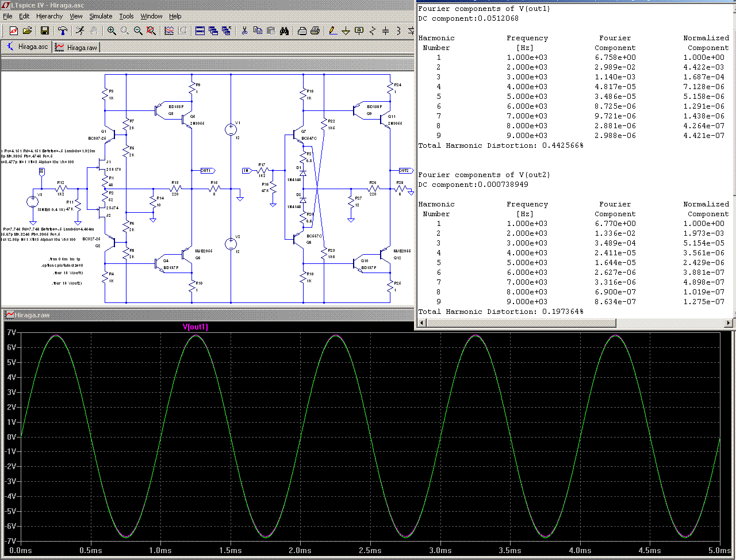Image resolution: width=736 pixels, height=560 pixels.
Task: Click the Print icon in toolbar
Action: 315,30
